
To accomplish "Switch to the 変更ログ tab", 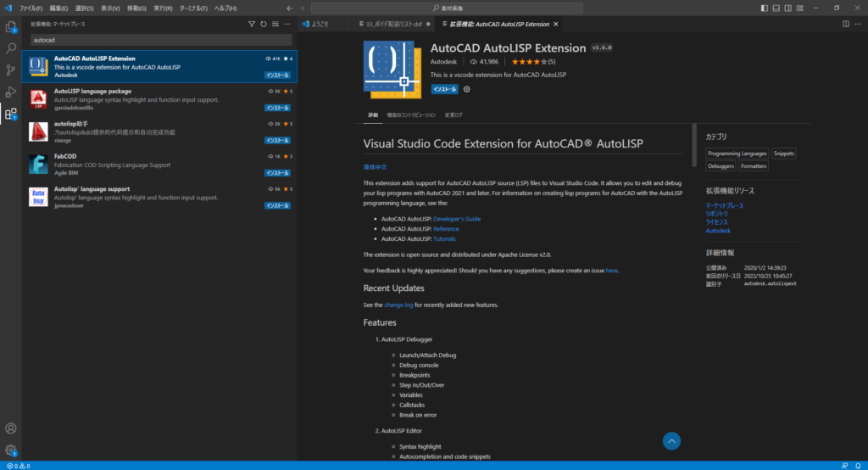I will (x=453, y=115).
